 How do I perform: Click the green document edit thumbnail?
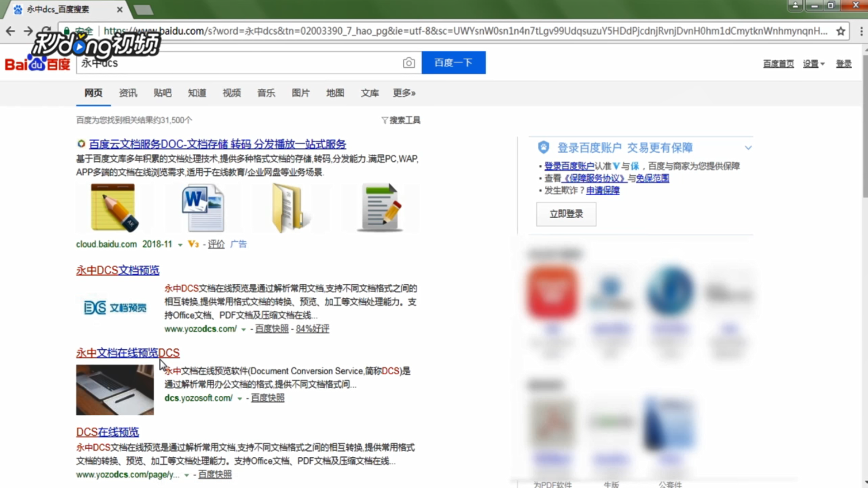tap(380, 208)
